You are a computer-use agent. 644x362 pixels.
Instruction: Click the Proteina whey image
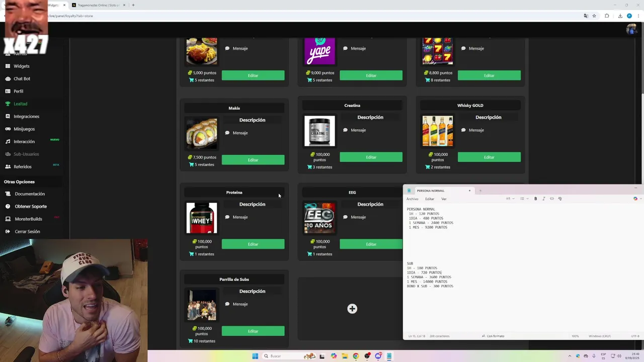click(x=202, y=218)
